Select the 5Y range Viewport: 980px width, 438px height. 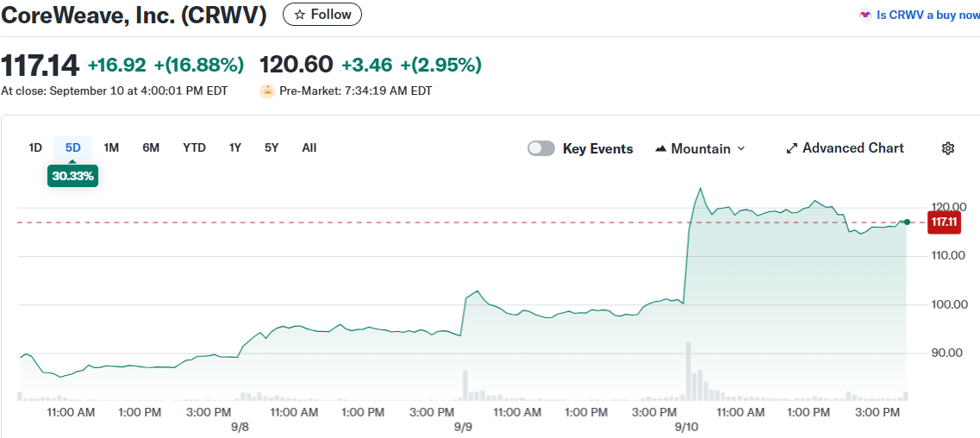pos(272,148)
